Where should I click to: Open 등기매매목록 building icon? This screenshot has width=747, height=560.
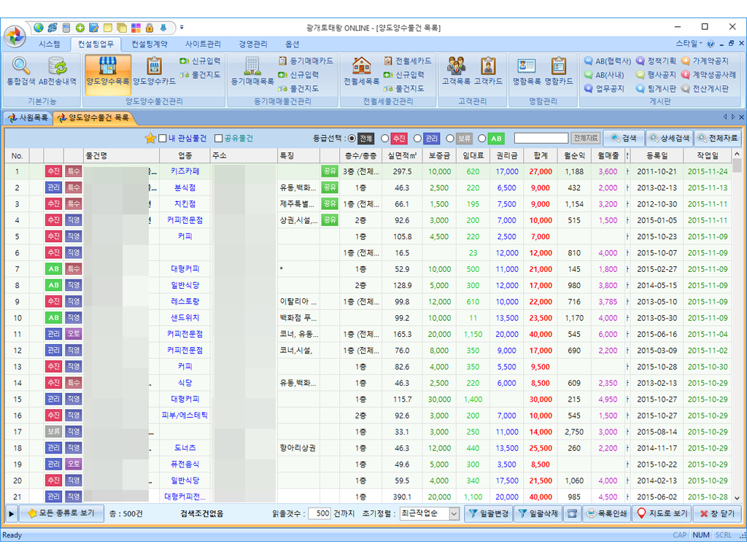[x=252, y=66]
